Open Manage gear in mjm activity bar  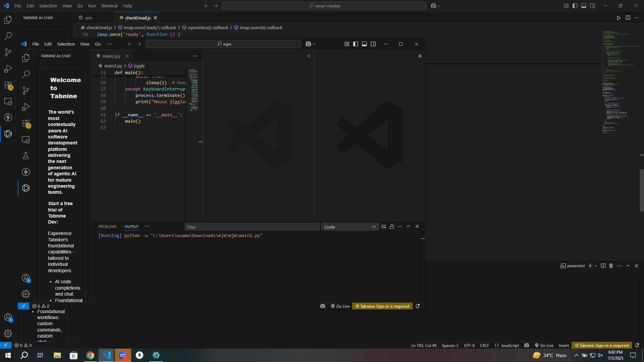pyautogui.click(x=26, y=294)
